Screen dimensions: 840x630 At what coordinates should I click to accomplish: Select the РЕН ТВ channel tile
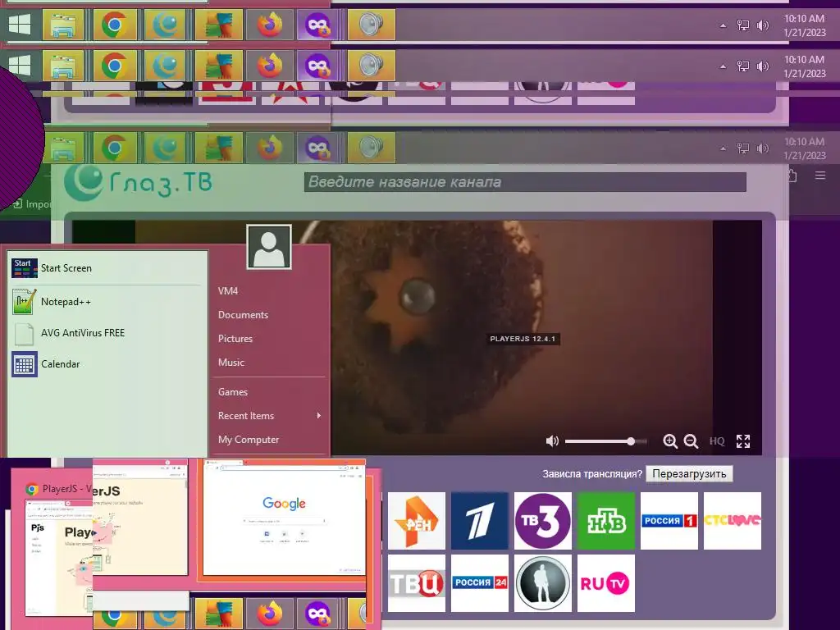(x=416, y=521)
